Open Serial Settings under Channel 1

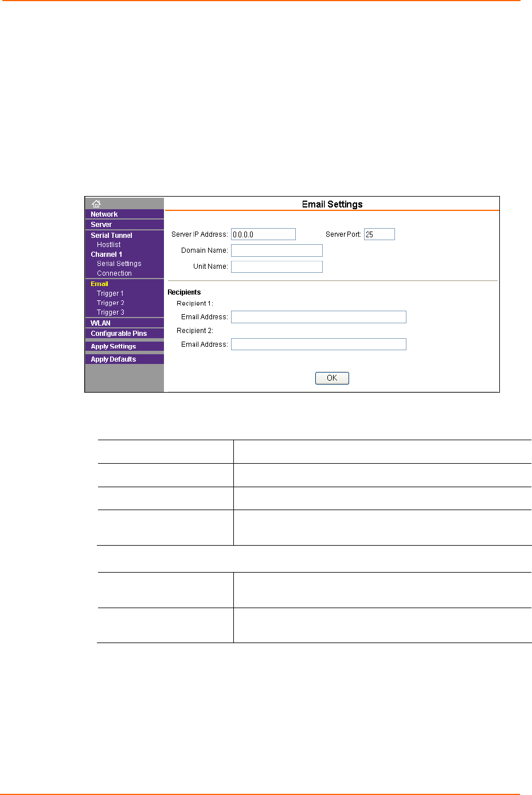click(x=119, y=264)
